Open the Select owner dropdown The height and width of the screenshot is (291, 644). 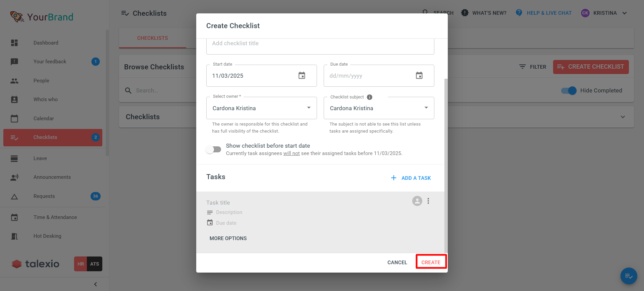pyautogui.click(x=262, y=108)
